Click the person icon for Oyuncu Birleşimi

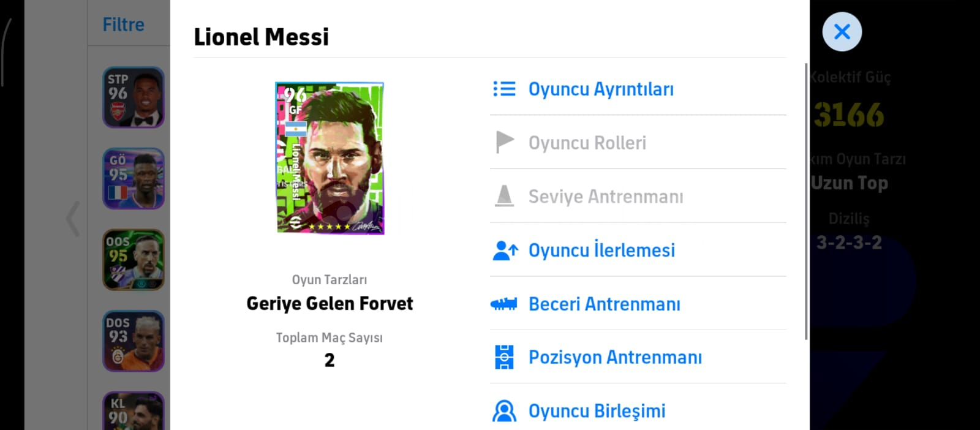pyautogui.click(x=504, y=411)
